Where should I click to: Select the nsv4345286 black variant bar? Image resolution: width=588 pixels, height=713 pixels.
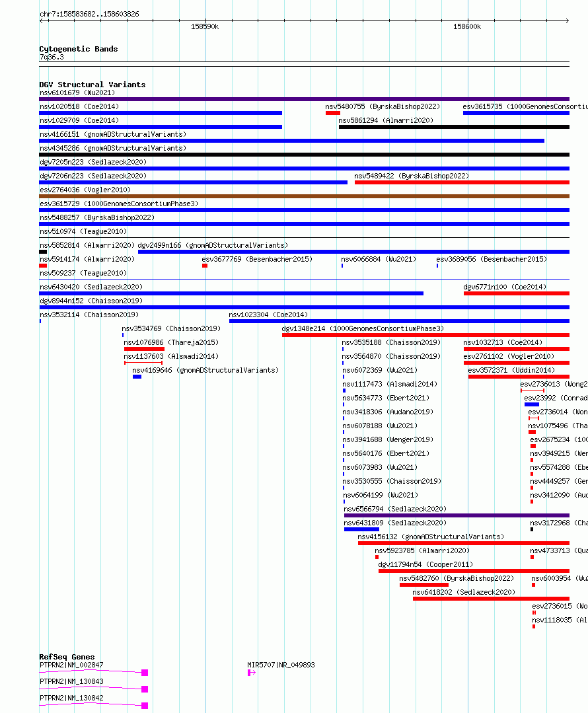pyautogui.click(x=304, y=155)
